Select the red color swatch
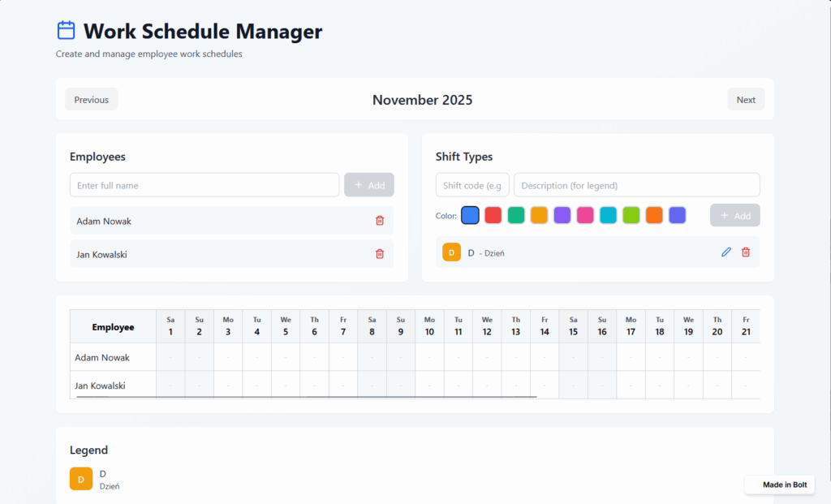This screenshot has height=504, width=831. (x=493, y=216)
